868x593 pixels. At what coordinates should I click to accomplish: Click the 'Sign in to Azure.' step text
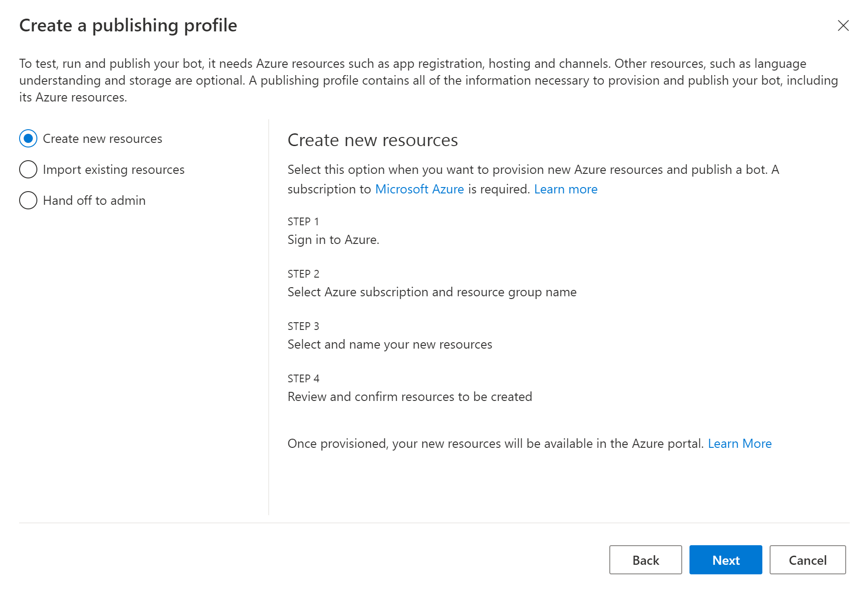point(333,240)
